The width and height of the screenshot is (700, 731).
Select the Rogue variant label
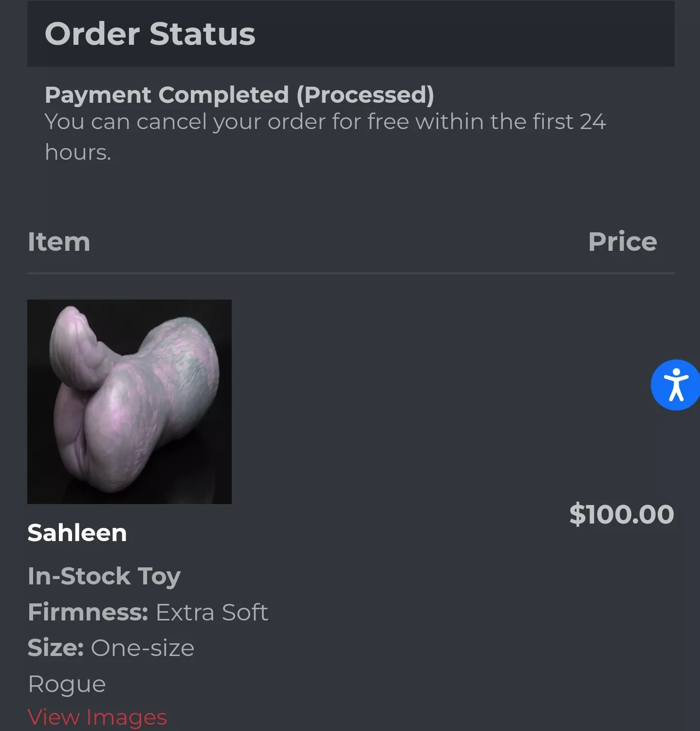pos(67,683)
